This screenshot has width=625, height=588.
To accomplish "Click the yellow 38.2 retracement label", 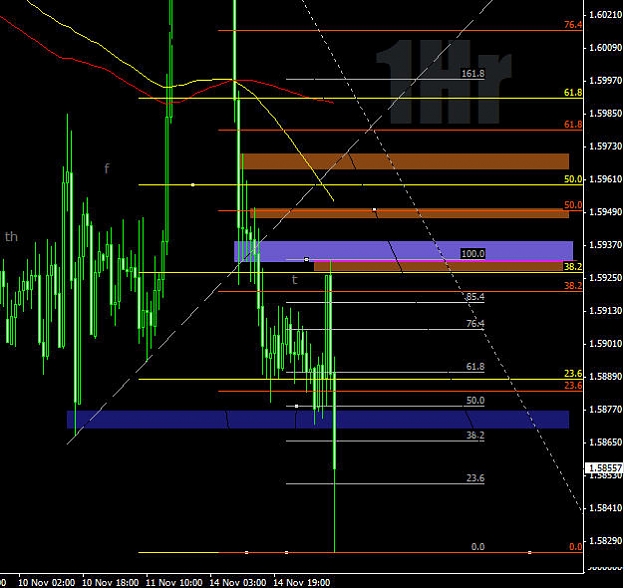I will 573,266.
